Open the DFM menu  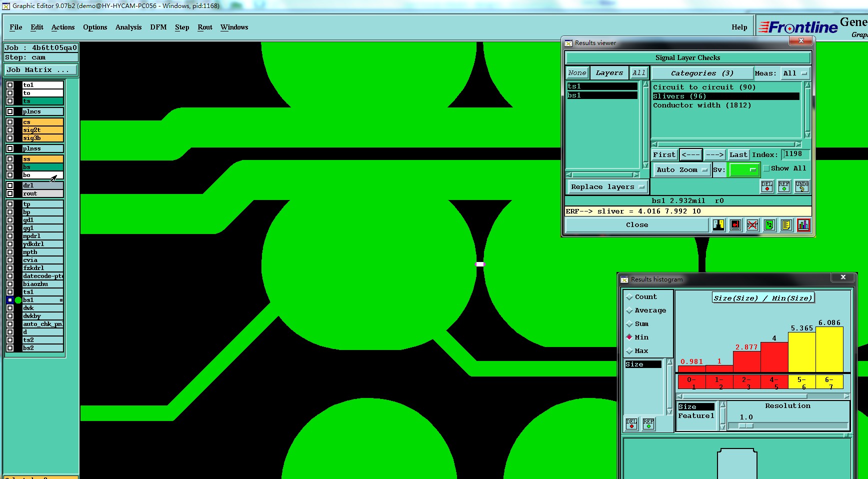pos(158,27)
